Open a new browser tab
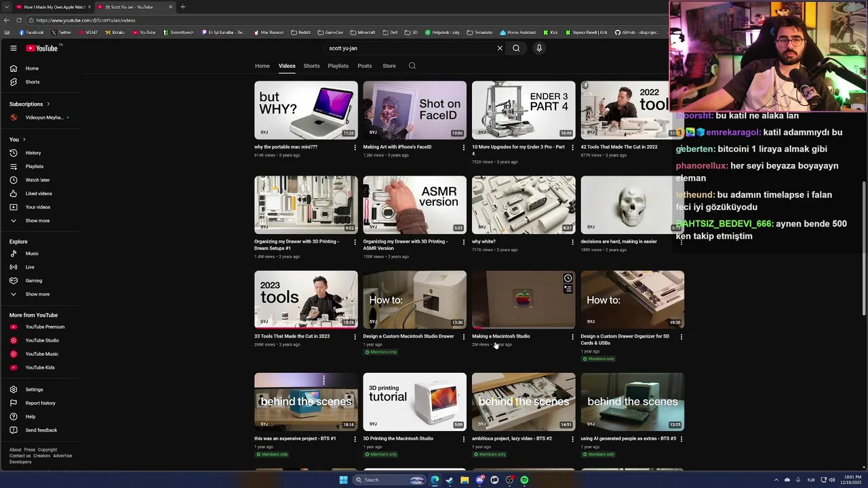The image size is (868, 488). (182, 7)
